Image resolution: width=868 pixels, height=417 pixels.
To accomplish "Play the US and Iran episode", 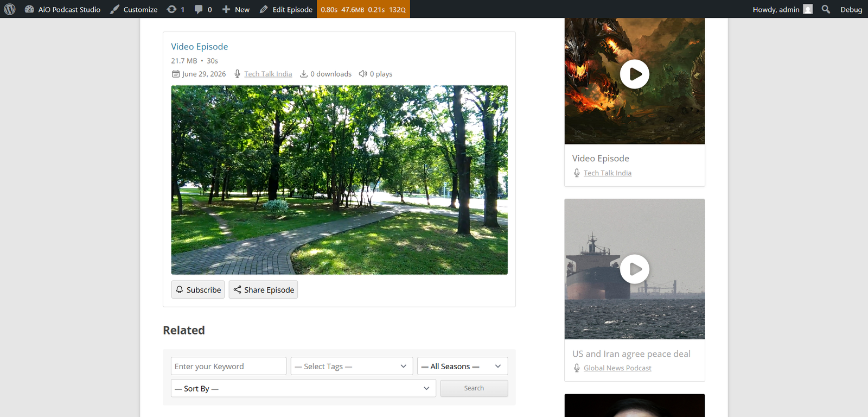I will [635, 269].
